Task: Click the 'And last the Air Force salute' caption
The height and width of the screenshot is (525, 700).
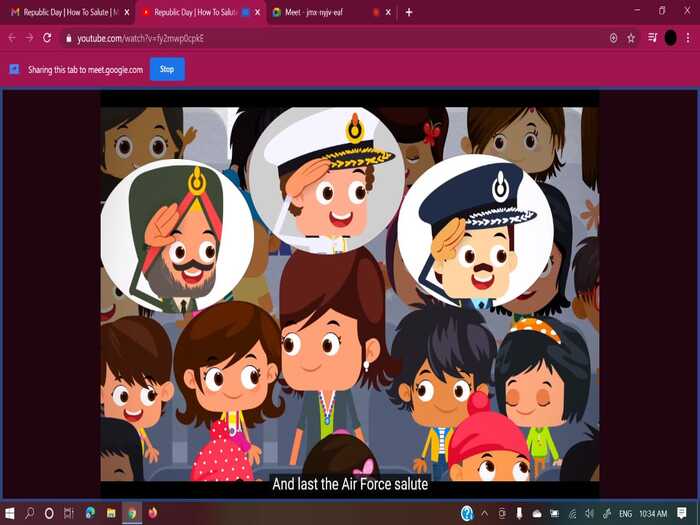Action: click(350, 484)
